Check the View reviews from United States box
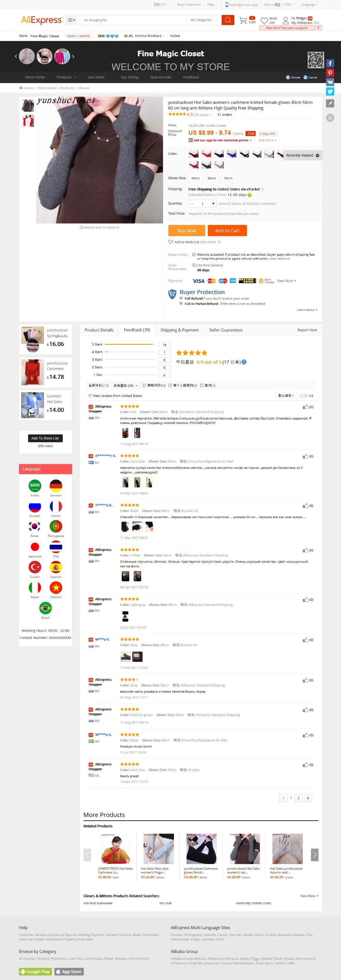This screenshot has width=341, height=980. [x=90, y=396]
